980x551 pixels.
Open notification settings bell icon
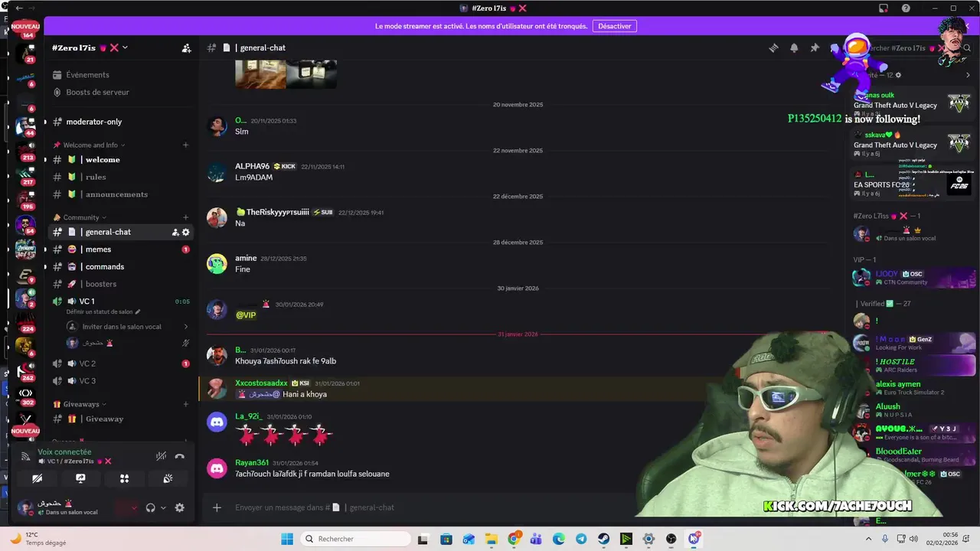pos(794,47)
